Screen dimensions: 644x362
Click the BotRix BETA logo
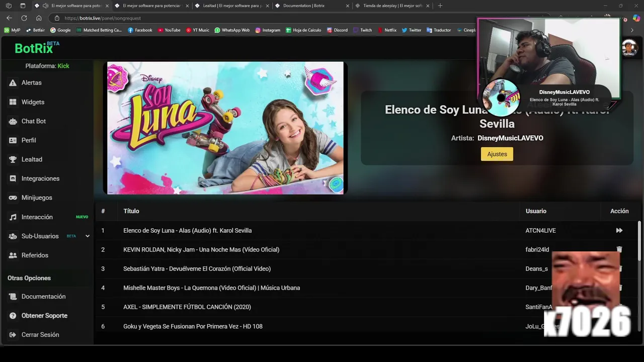[37, 48]
